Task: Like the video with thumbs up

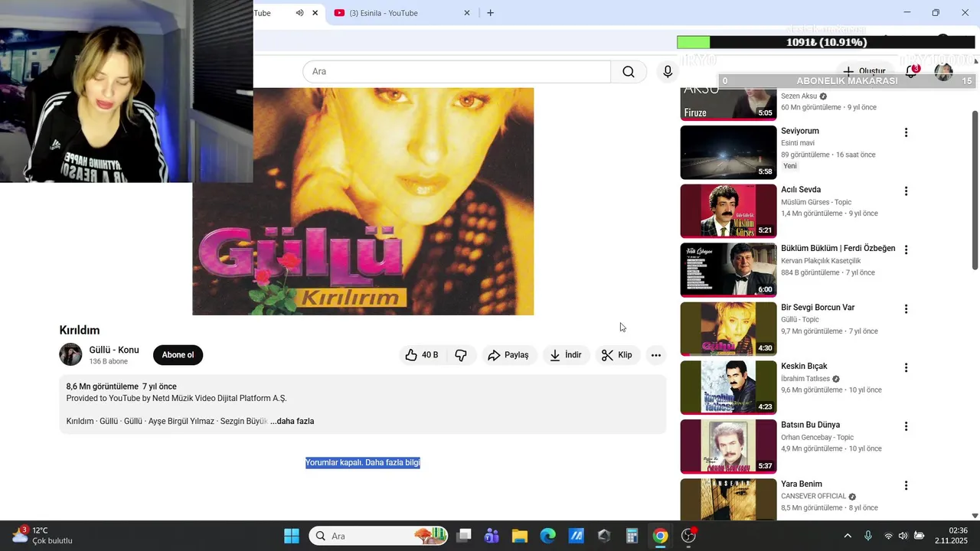Action: [422, 355]
